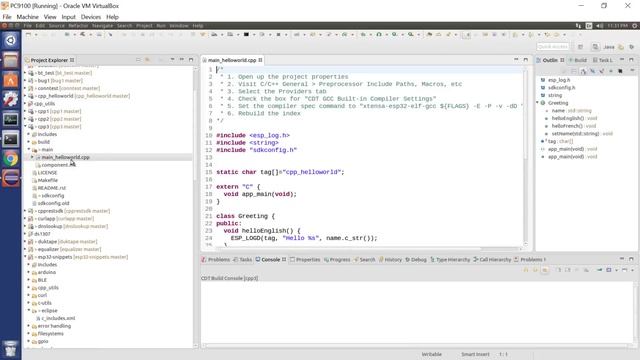Select sdkconfig.old in the tree
The width and height of the screenshot is (640, 360).
(53, 203)
